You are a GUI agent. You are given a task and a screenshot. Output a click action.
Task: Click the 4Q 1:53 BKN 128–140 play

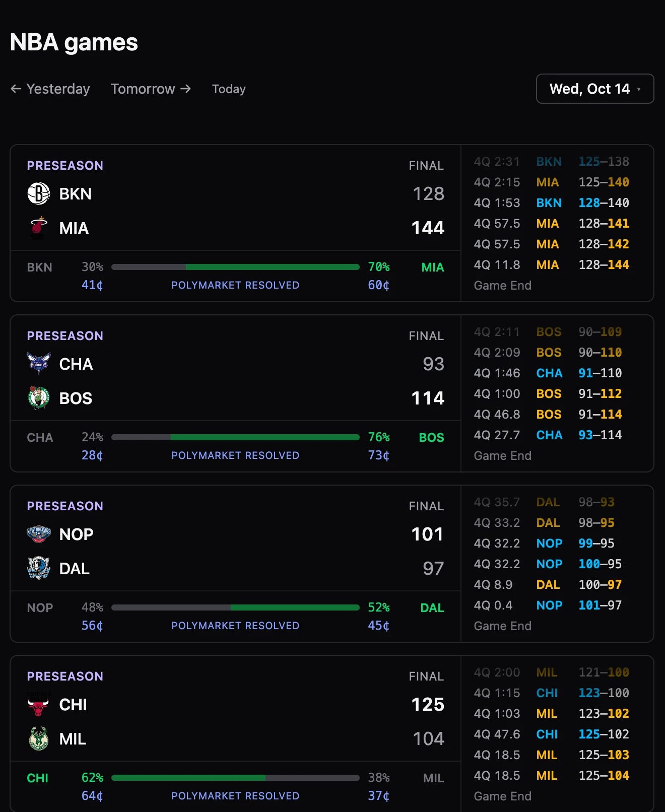pos(552,203)
